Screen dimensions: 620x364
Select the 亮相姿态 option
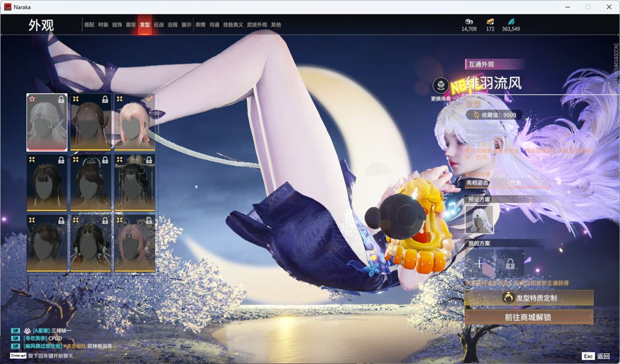(477, 183)
